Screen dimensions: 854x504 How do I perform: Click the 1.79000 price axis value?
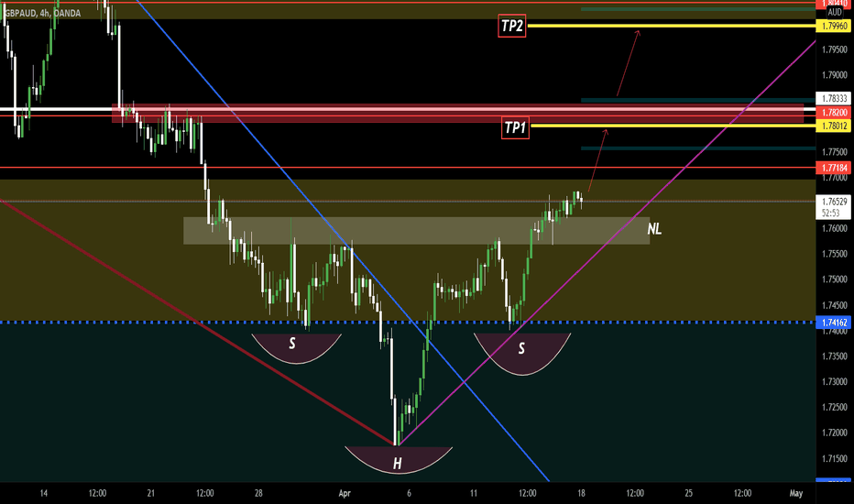pos(835,75)
